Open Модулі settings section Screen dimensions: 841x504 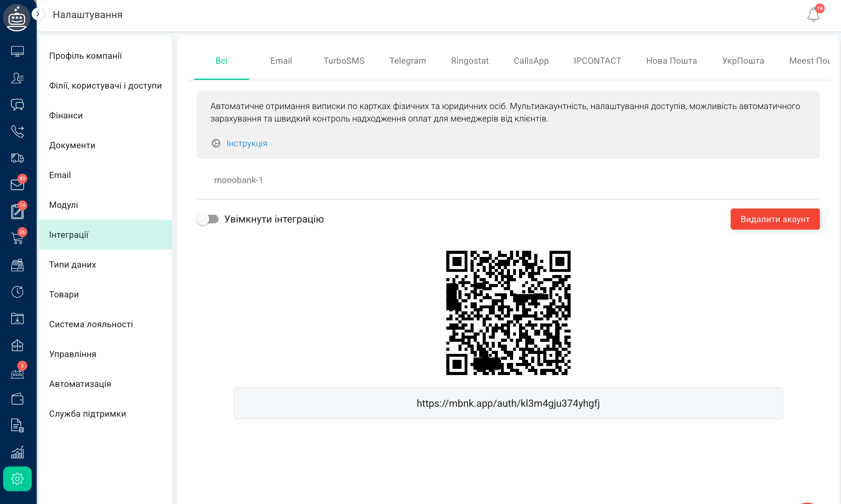(x=105, y=205)
